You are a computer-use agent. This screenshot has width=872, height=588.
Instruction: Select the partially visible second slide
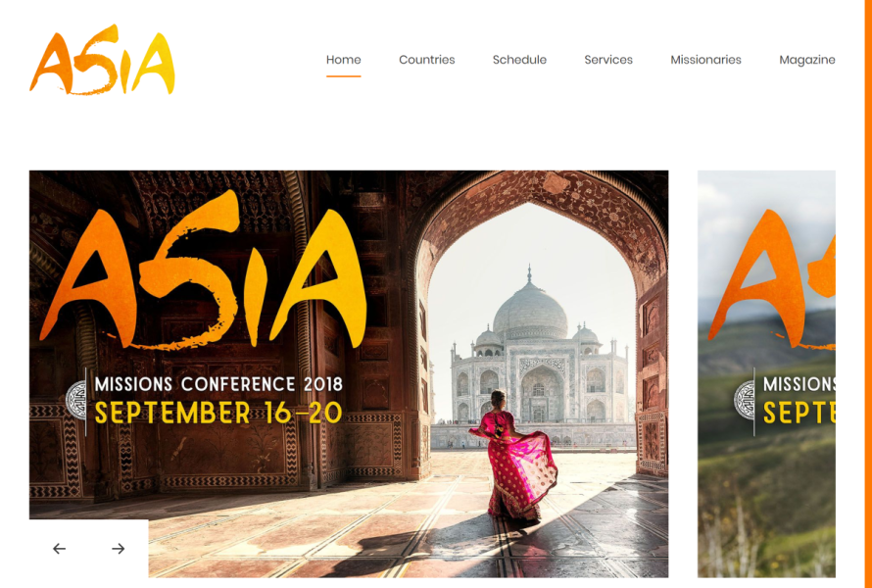point(766,373)
